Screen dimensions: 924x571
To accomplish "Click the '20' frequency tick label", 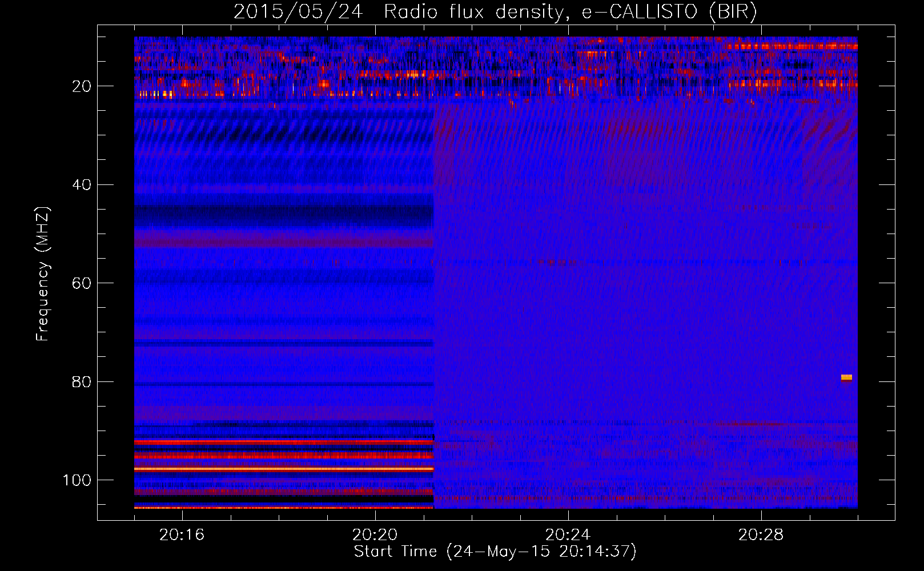I will pos(82,86).
